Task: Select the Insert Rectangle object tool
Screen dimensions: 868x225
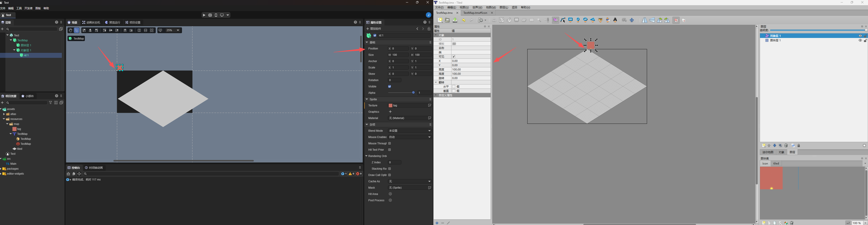Action: pos(571,20)
